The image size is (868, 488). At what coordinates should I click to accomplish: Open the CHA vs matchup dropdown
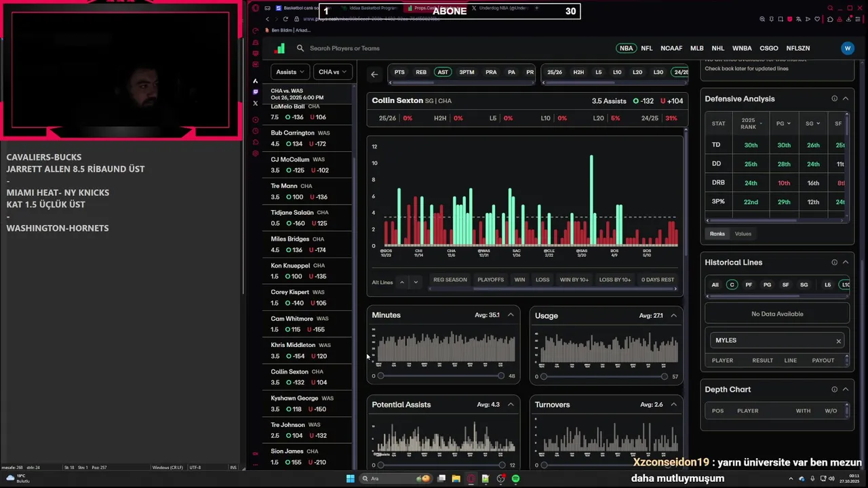click(x=332, y=72)
